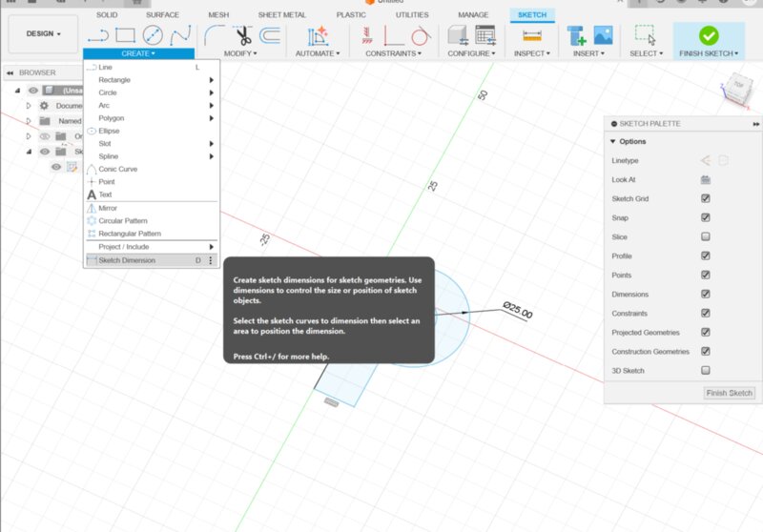Click the Document Settings gear icon
Viewport: 763px width, 532px height.
(44, 106)
